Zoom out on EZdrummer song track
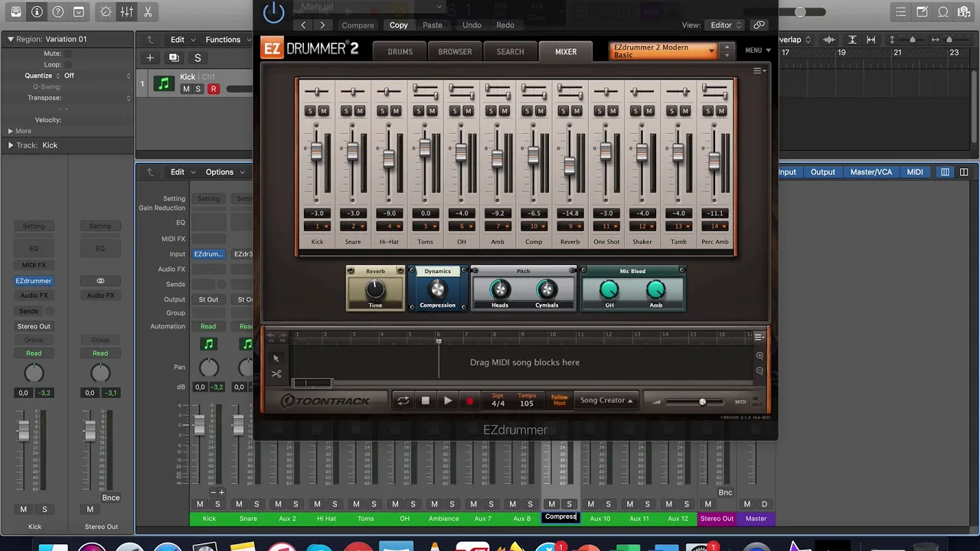 [x=759, y=371]
